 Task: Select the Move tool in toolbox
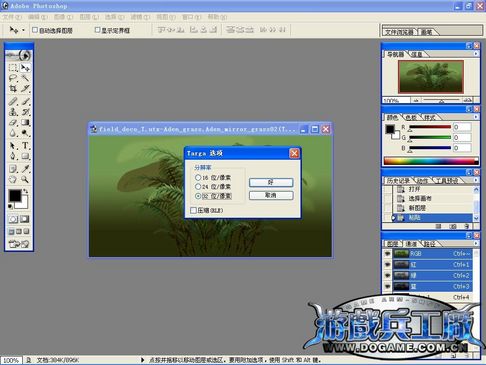click(25, 68)
